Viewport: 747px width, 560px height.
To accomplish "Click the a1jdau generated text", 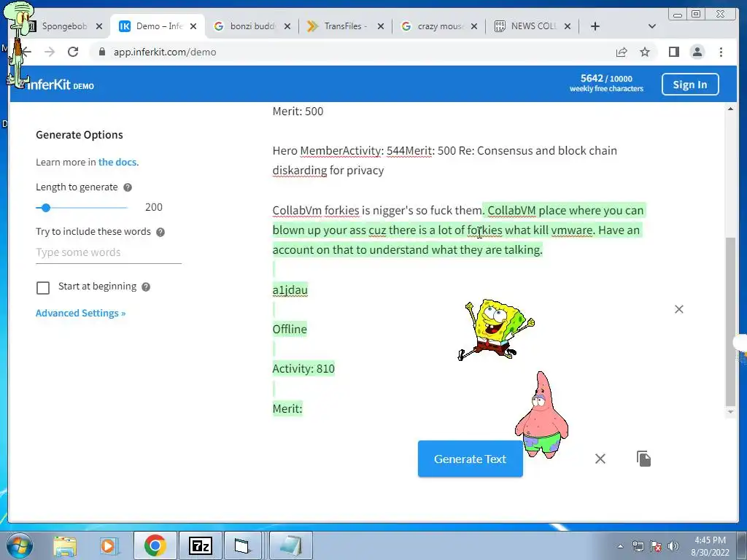I will point(290,289).
